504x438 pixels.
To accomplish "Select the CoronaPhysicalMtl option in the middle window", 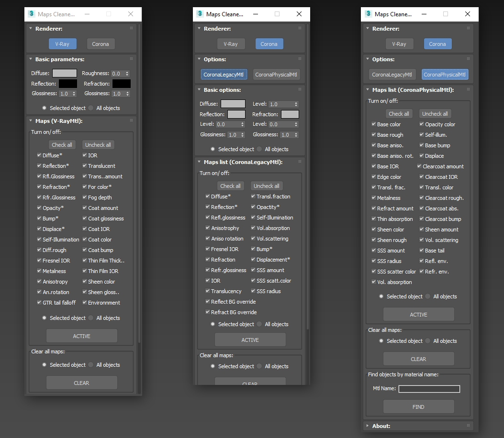I will (x=276, y=74).
